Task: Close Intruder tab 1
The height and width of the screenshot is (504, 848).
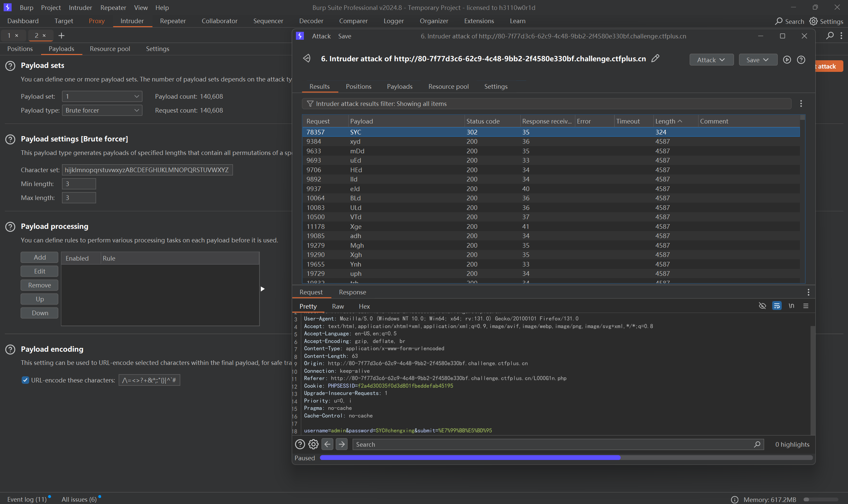Action: point(17,35)
